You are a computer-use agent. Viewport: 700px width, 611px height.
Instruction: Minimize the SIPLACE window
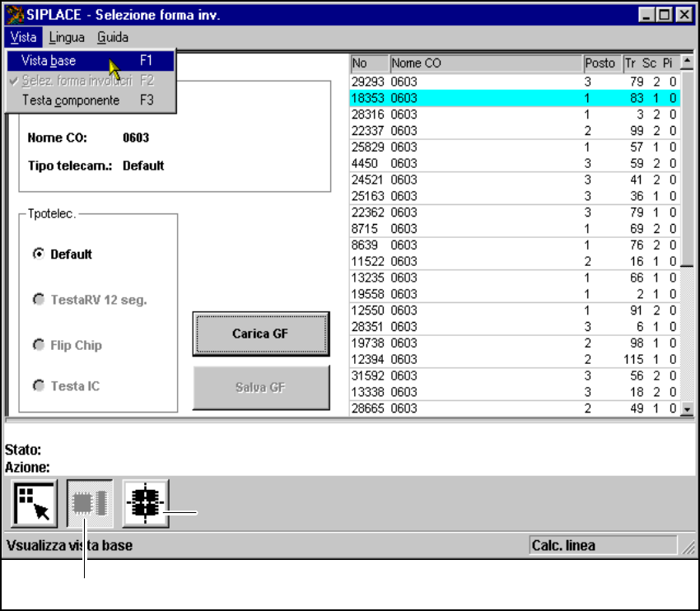pos(646,15)
